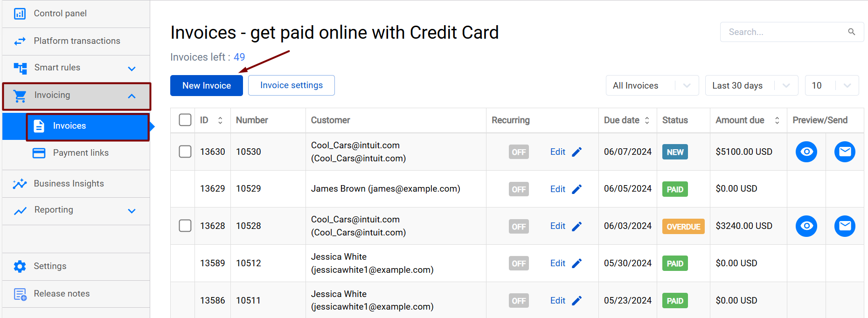Click the pencil icon for invoice 13630
Viewport: 868px width, 318px height.
(x=577, y=152)
